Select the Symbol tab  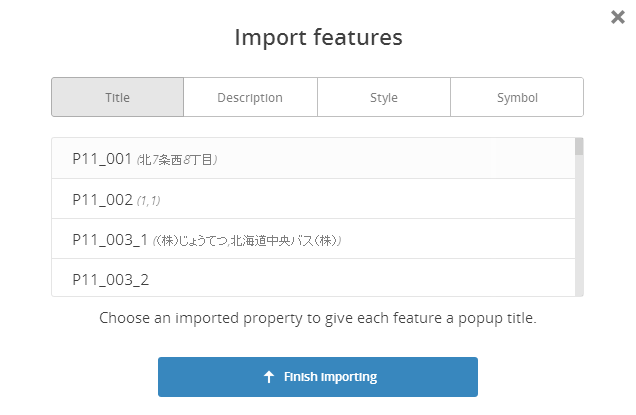(517, 98)
